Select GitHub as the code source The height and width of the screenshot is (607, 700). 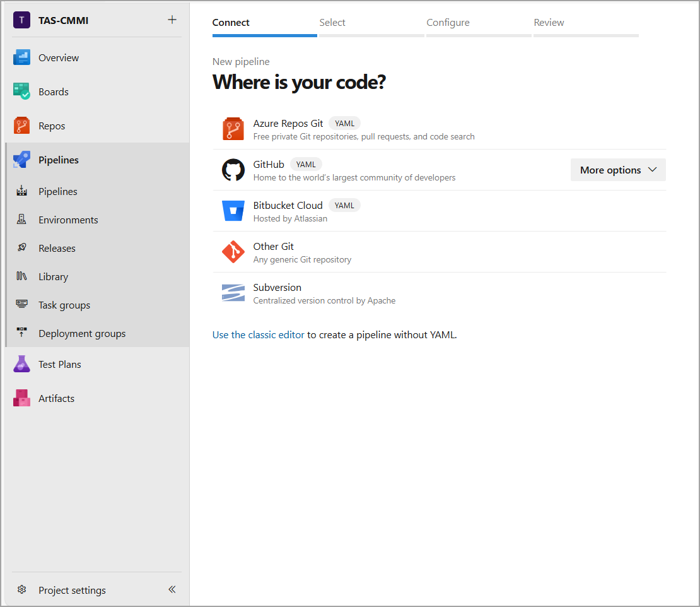coord(269,164)
